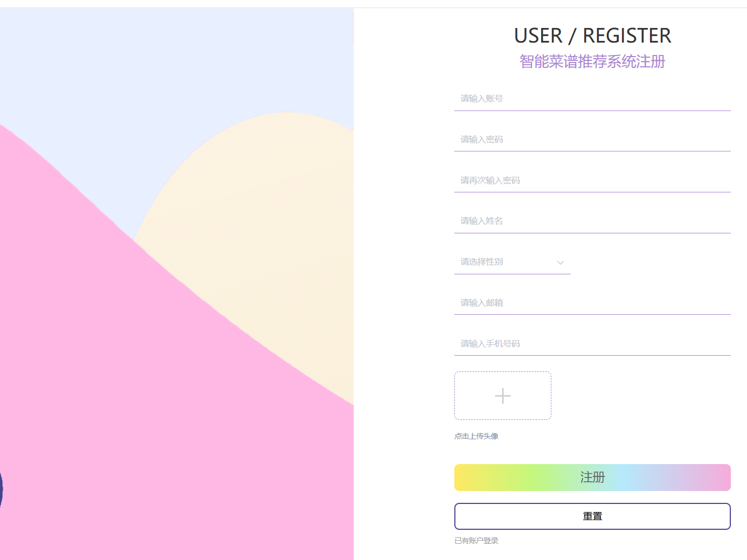Click the dark blue circle at left edge

pos(1,488)
